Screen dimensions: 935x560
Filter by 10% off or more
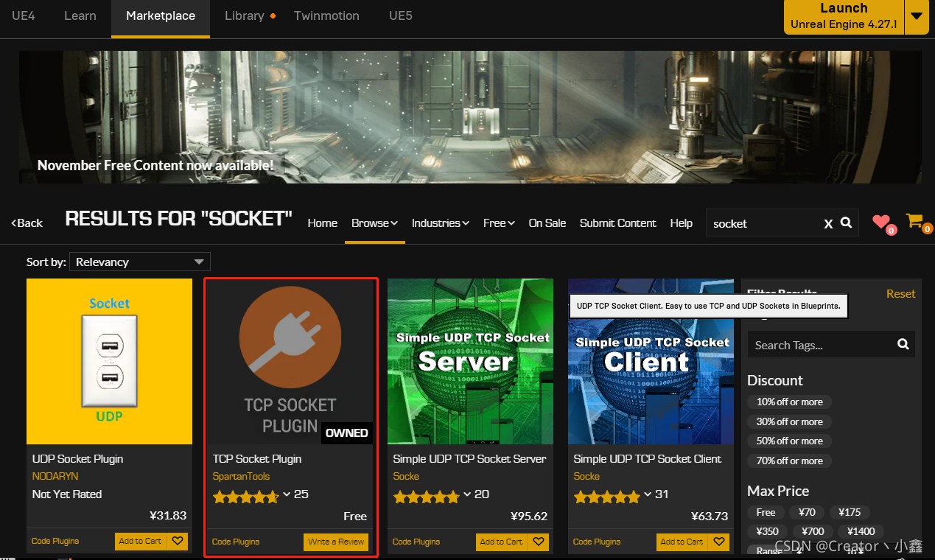pos(789,402)
